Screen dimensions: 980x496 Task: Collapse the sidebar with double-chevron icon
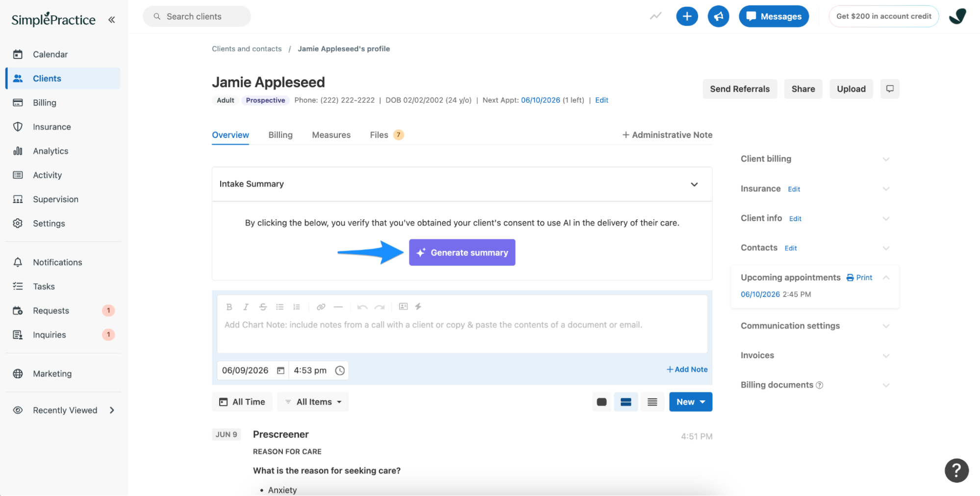[112, 20]
